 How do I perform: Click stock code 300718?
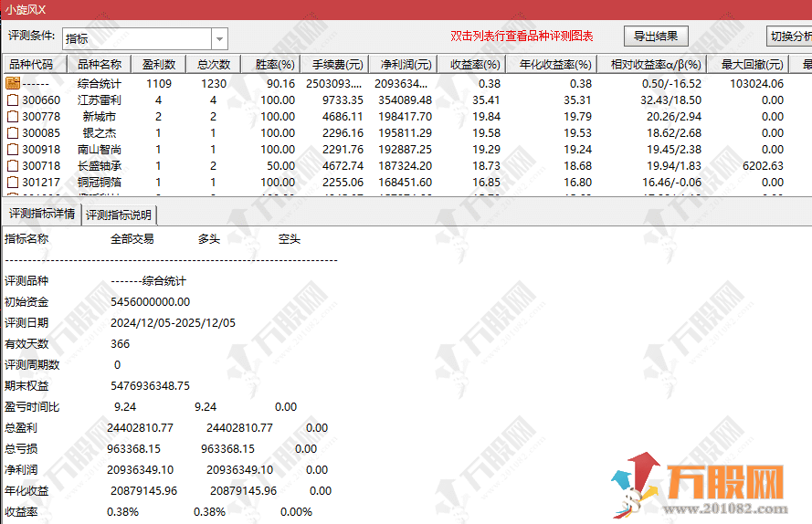click(x=41, y=166)
